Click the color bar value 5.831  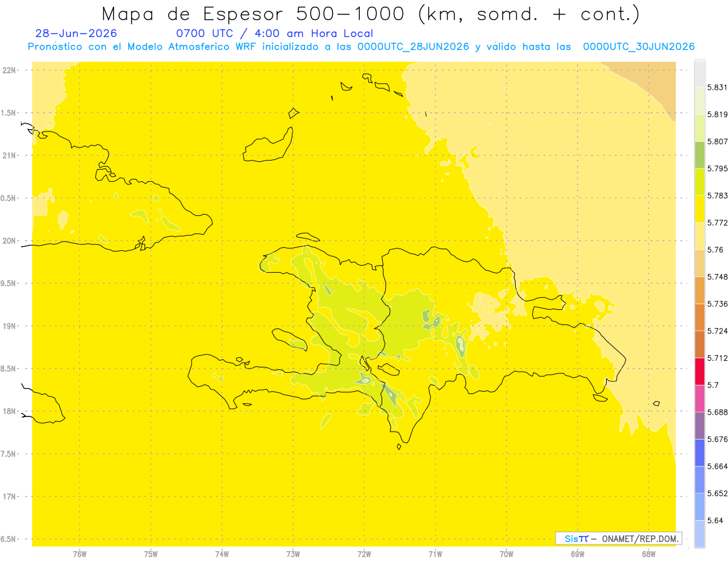coord(718,87)
